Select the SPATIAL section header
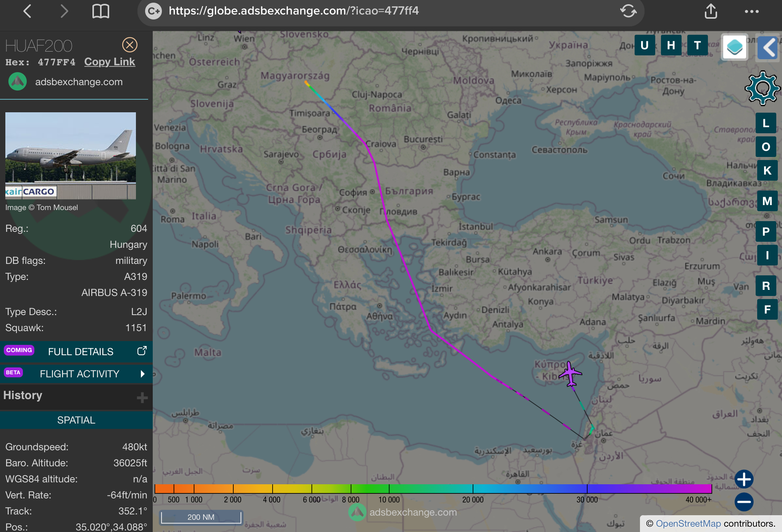 76,420
